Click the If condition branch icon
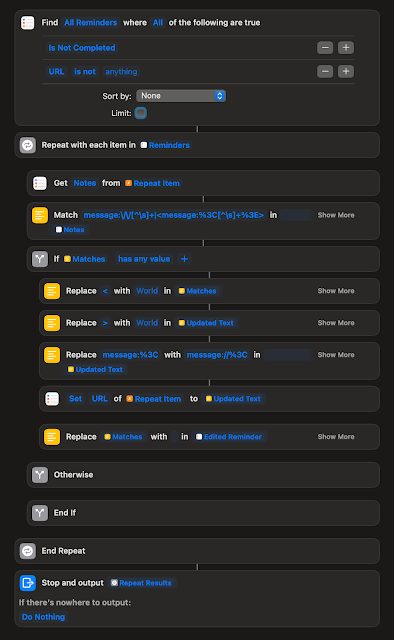This screenshot has width=394, height=640. 40,259
